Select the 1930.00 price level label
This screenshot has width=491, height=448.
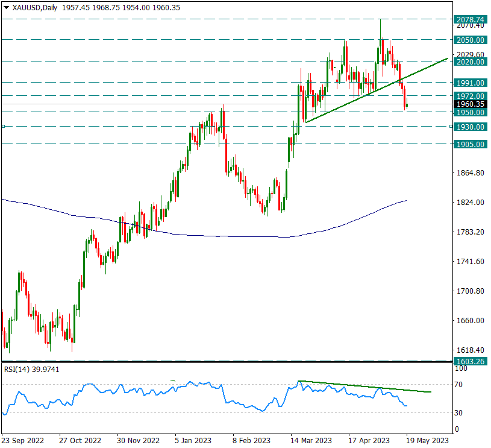coord(471,127)
